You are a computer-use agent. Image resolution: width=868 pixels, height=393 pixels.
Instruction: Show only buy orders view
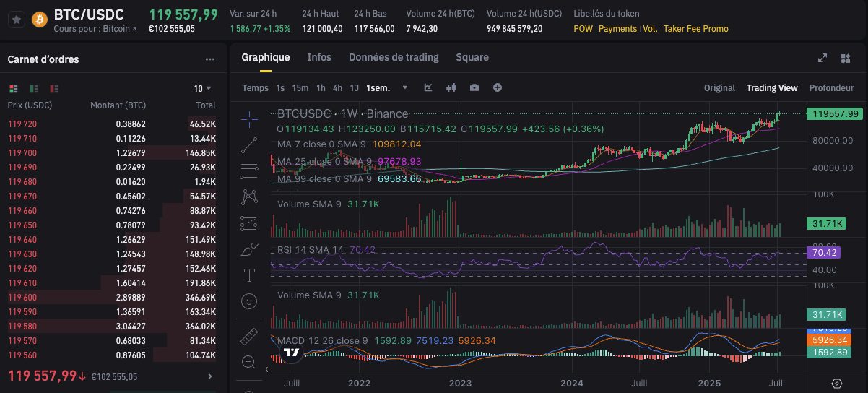(34, 88)
